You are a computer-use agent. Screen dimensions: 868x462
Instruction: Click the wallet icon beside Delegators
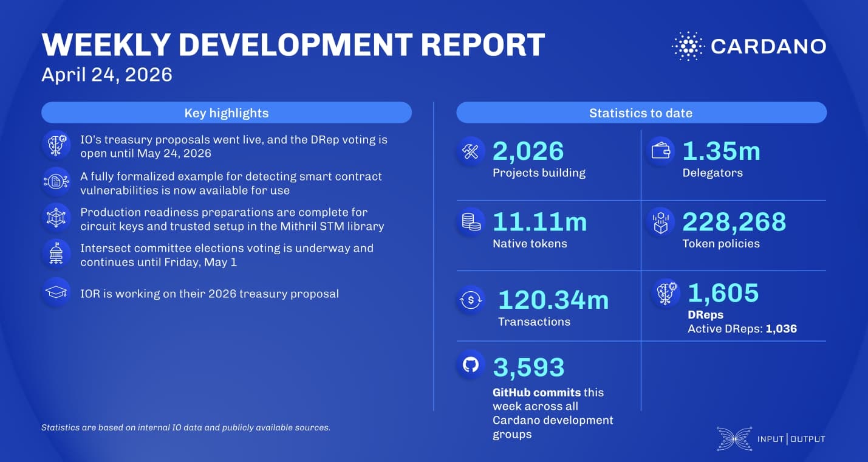661,151
